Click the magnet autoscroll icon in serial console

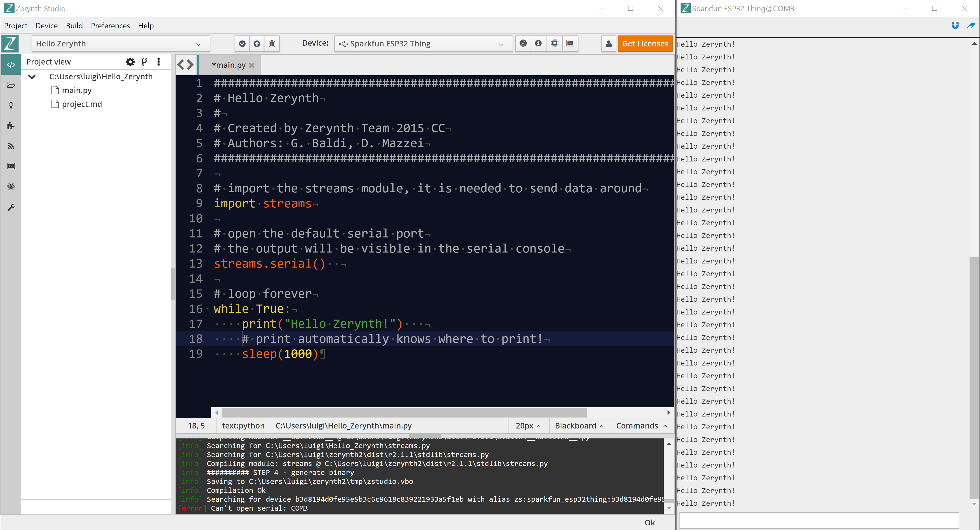click(x=955, y=26)
